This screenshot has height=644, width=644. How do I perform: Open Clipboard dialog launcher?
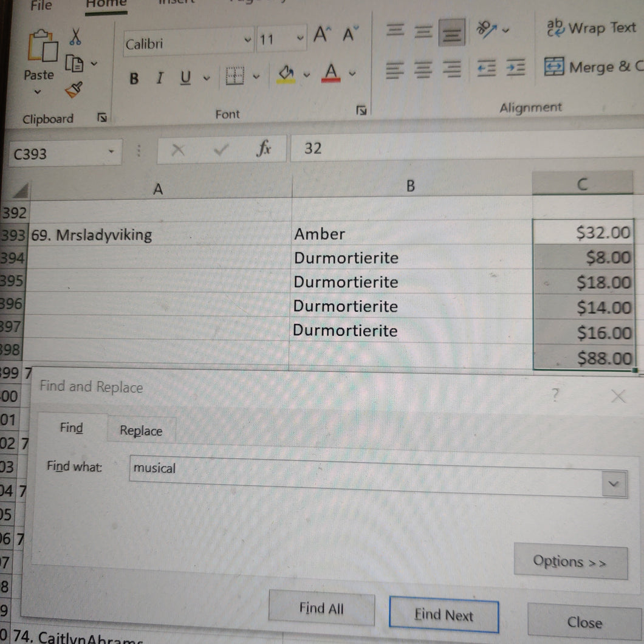102,117
